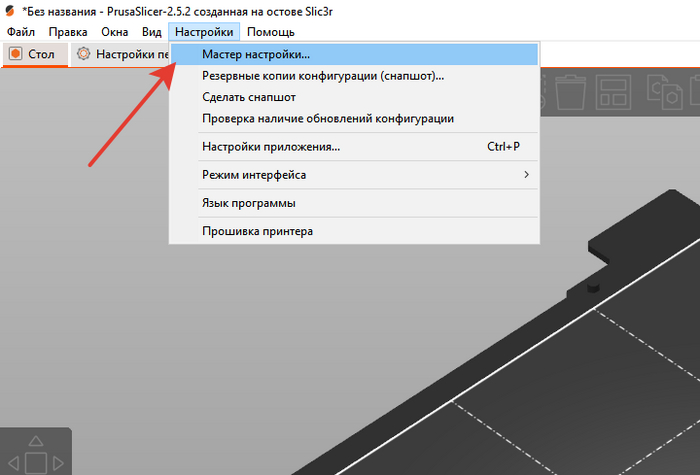Screen dimensions: 700x475
Task: Open the Правка menu
Action: [x=68, y=32]
